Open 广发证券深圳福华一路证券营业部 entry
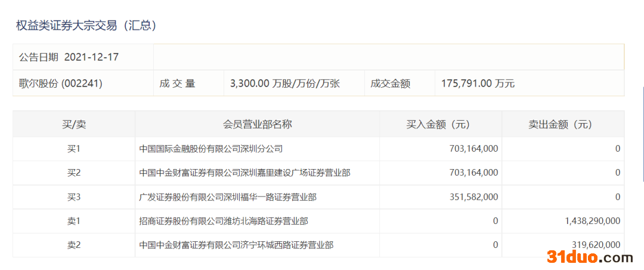The height and width of the screenshot is (270, 644). [228, 197]
